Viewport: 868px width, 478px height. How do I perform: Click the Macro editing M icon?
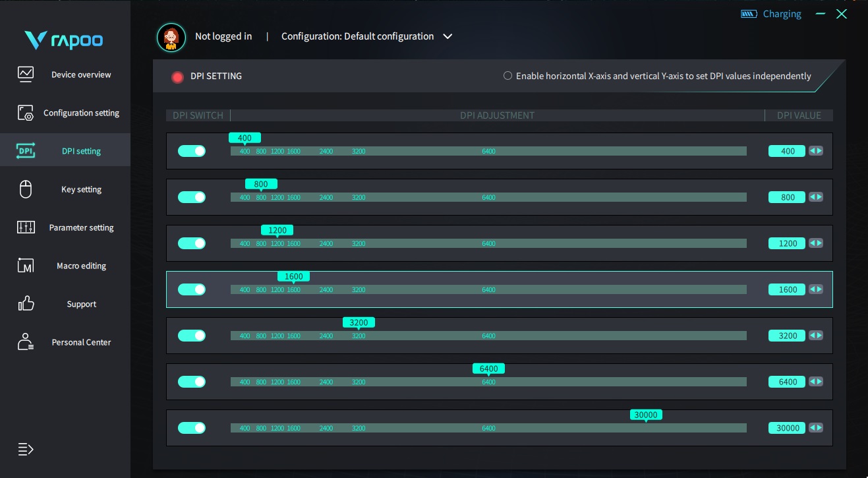(26, 266)
